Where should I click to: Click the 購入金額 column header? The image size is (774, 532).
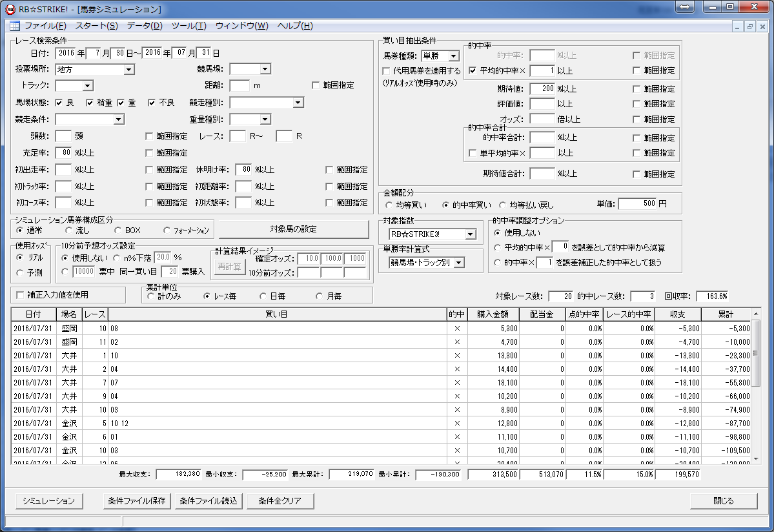(494, 314)
